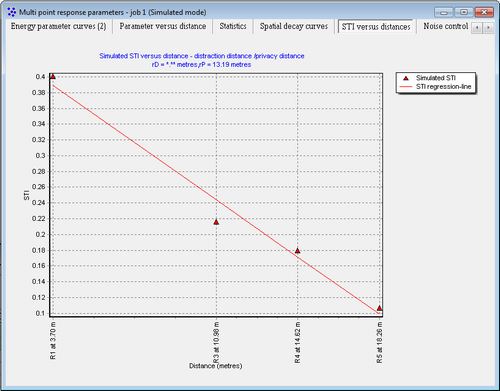Close the Multi point response parameters window
500x391 pixels.
pyautogui.click(x=484, y=12)
